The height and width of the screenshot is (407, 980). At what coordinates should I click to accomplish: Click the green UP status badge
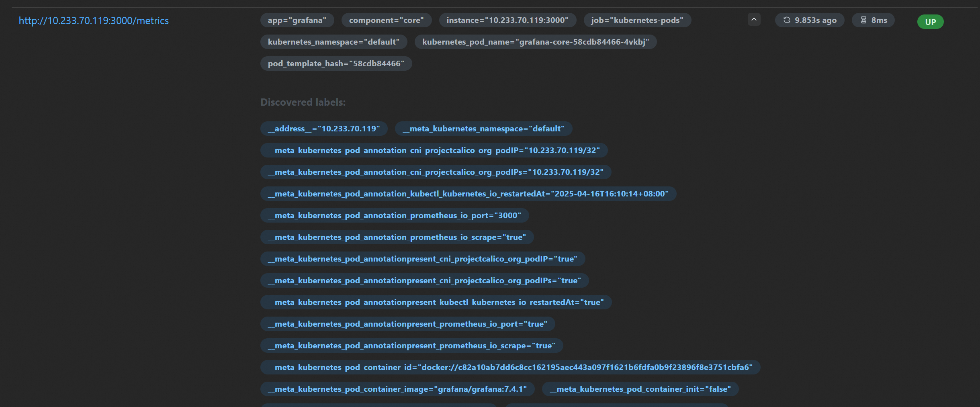pos(930,22)
